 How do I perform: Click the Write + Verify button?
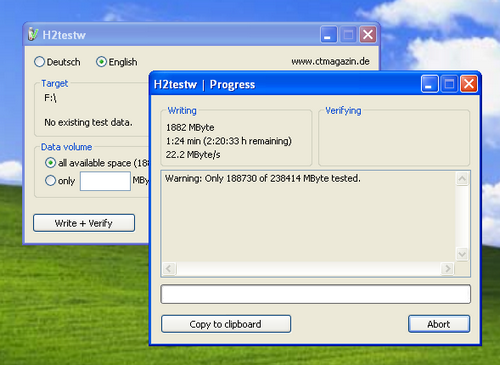tap(84, 223)
